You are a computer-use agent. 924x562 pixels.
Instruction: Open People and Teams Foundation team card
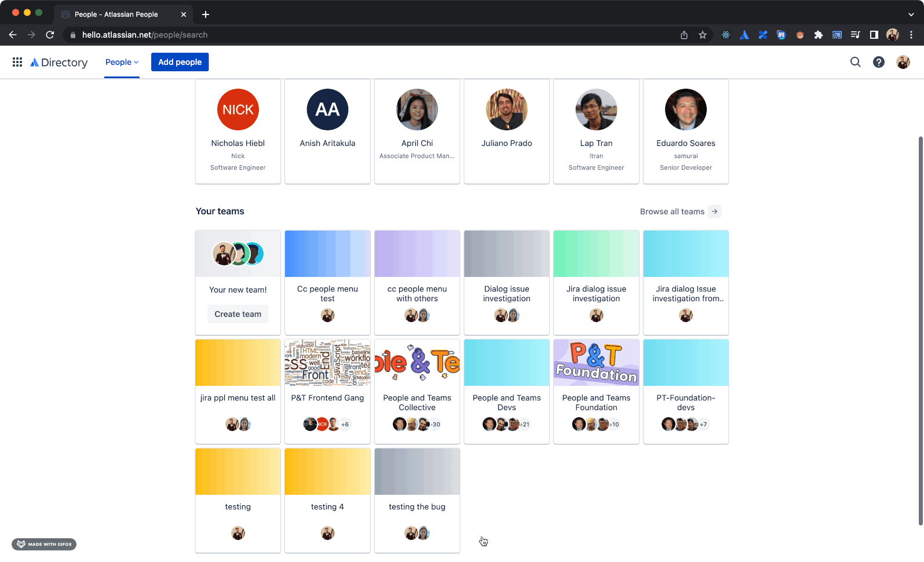pyautogui.click(x=596, y=392)
